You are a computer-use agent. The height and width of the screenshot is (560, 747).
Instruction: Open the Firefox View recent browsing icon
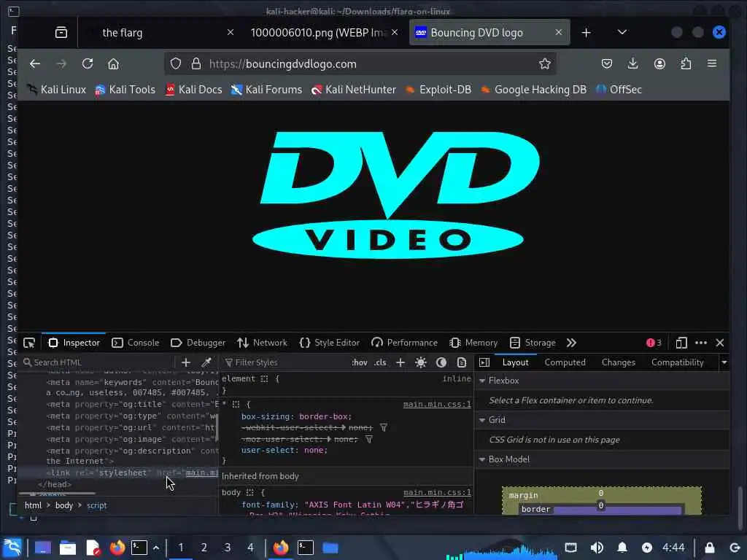coord(61,32)
